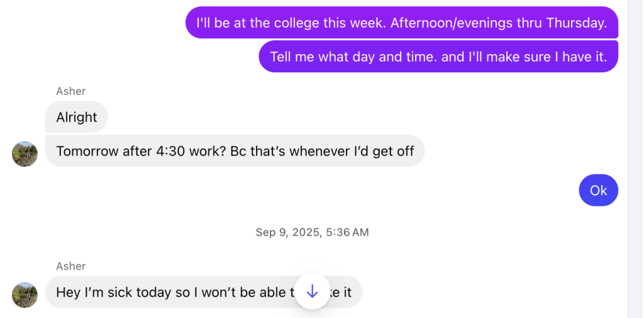Click the words "get off" in Asher's message
The width and height of the screenshot is (644, 318).
click(396, 151)
